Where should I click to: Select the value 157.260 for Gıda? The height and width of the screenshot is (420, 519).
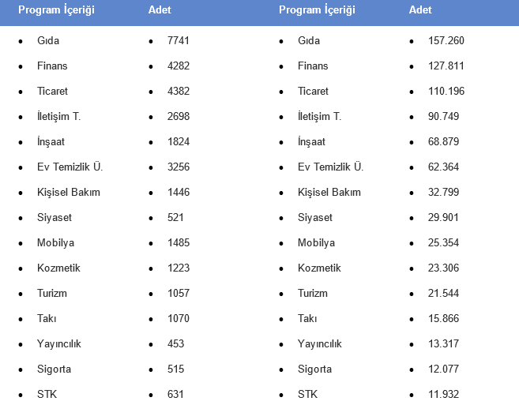click(446, 40)
